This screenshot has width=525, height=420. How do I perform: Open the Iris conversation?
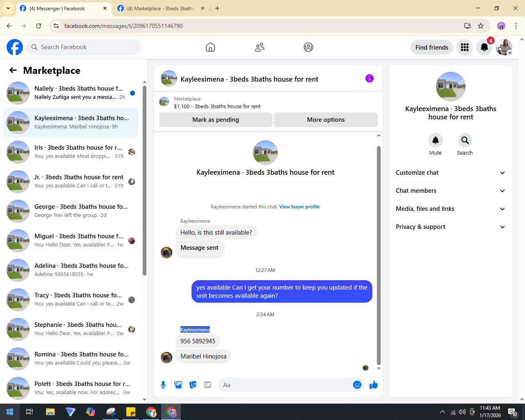tap(71, 152)
